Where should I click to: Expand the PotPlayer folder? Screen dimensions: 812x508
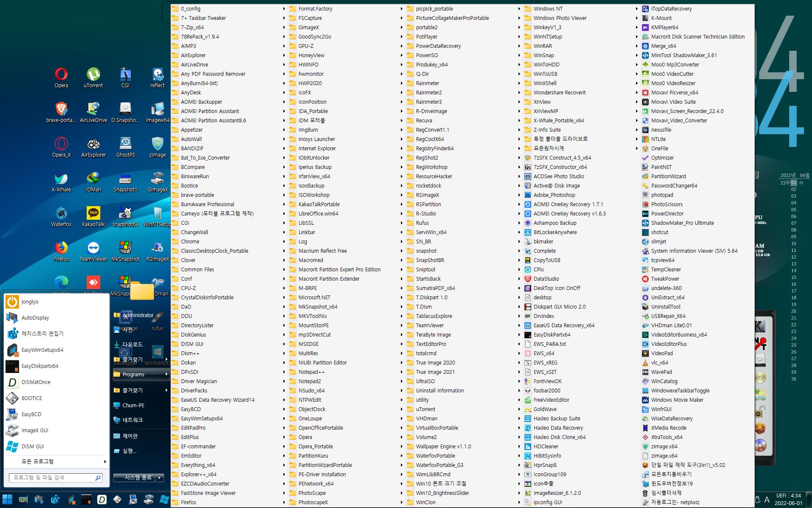464,36
